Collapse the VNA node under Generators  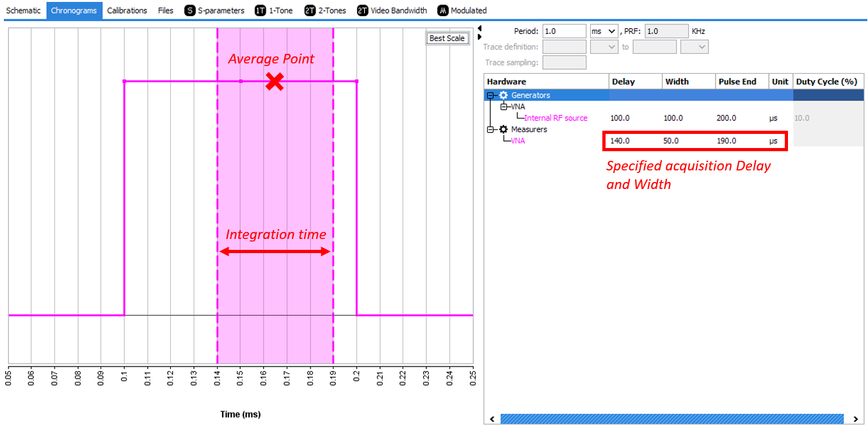tap(504, 106)
